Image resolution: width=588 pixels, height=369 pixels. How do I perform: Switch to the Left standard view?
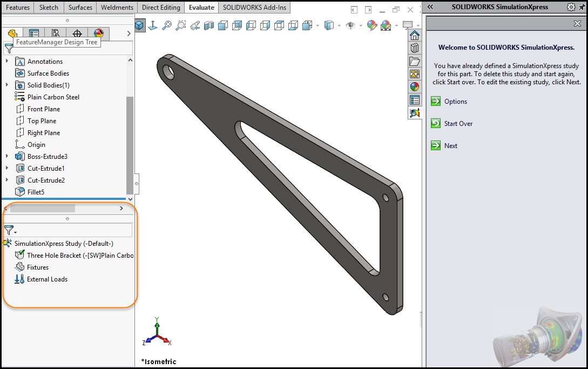[x=251, y=25]
